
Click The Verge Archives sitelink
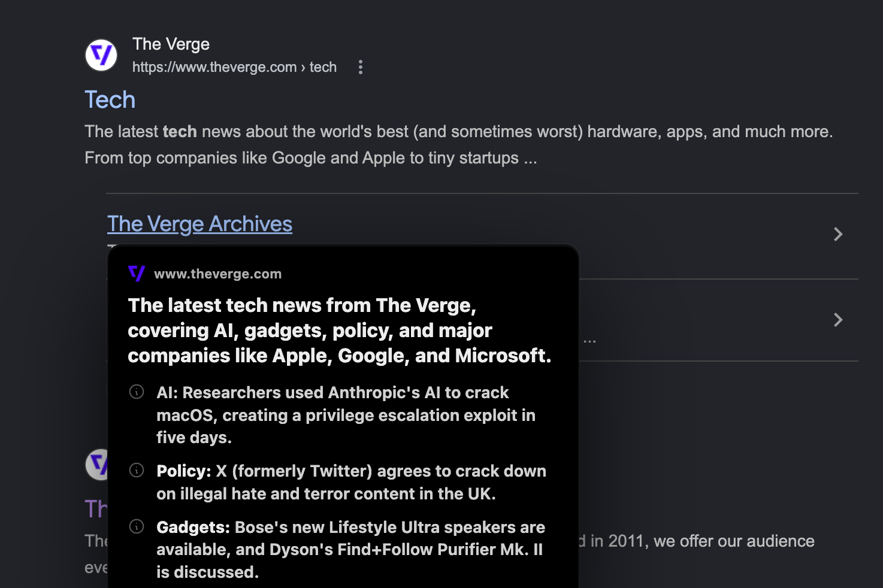coord(199,224)
